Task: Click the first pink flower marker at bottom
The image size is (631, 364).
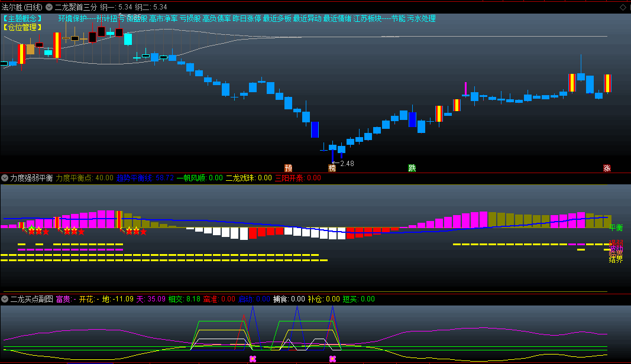Action: pyautogui.click(x=253, y=359)
